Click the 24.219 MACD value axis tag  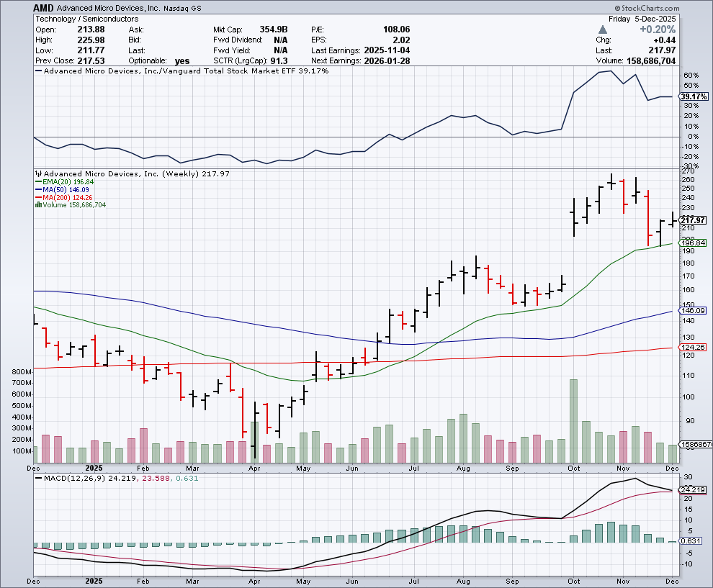(694, 489)
